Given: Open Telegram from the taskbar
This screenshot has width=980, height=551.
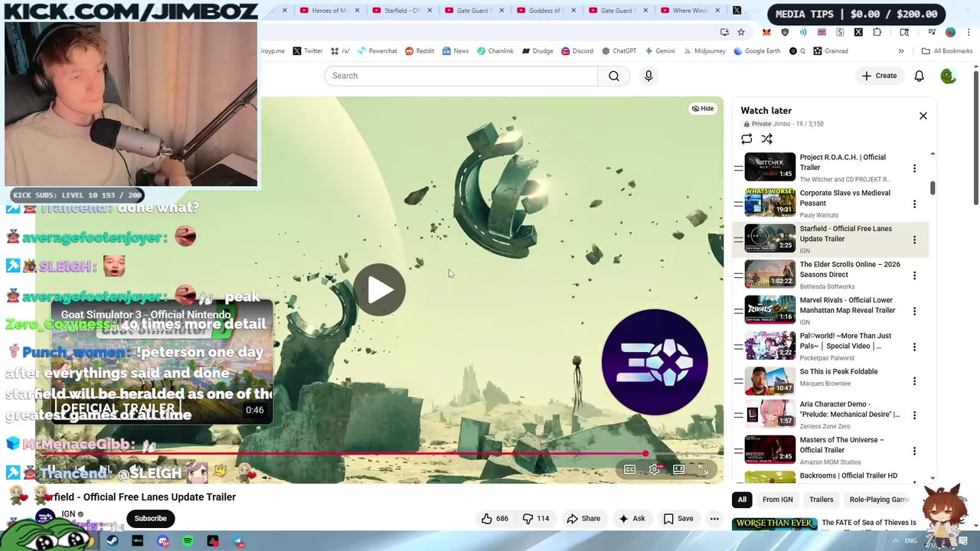Looking at the screenshot, I should point(239,541).
